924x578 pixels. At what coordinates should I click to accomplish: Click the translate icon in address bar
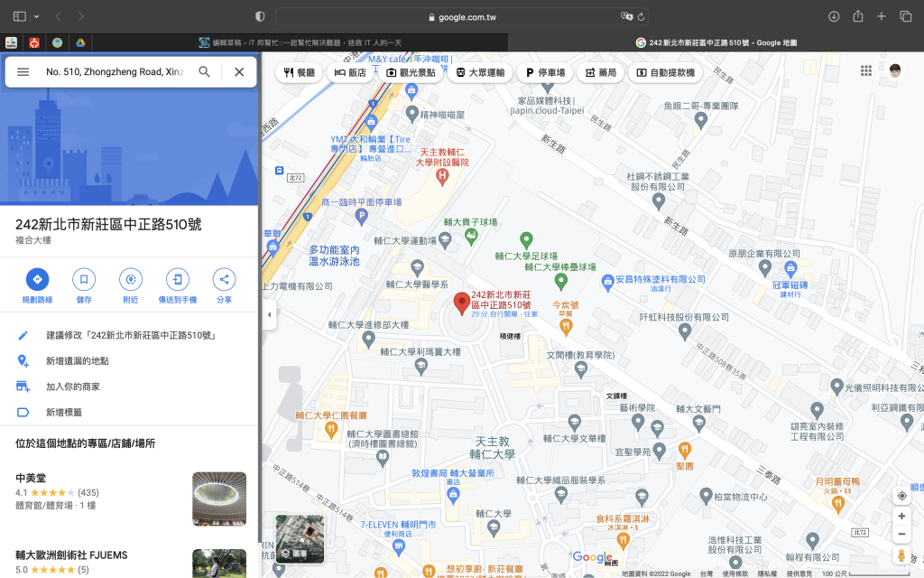pos(626,16)
